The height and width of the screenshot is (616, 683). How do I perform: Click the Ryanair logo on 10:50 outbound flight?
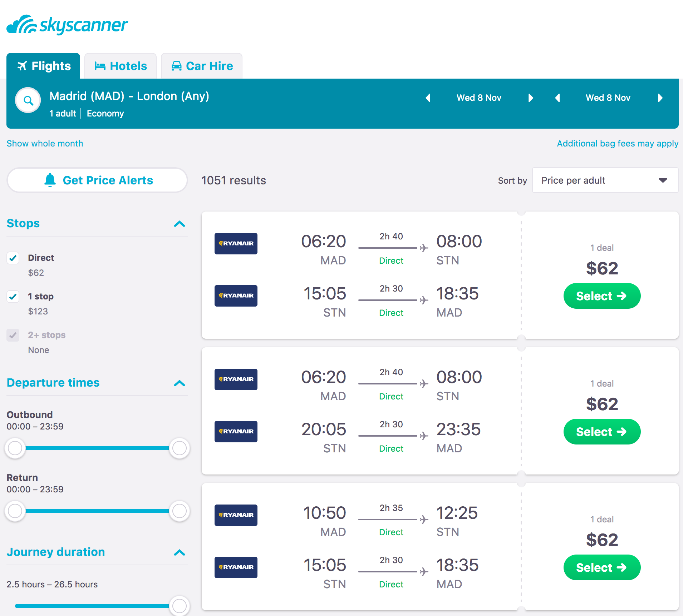pyautogui.click(x=236, y=515)
